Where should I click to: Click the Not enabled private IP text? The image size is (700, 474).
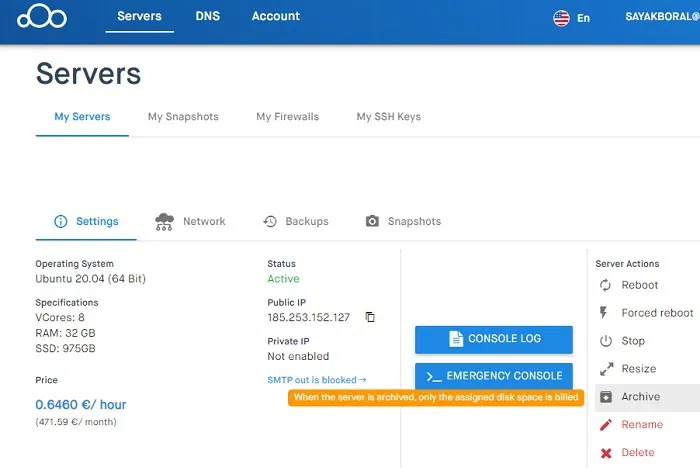[x=298, y=356]
